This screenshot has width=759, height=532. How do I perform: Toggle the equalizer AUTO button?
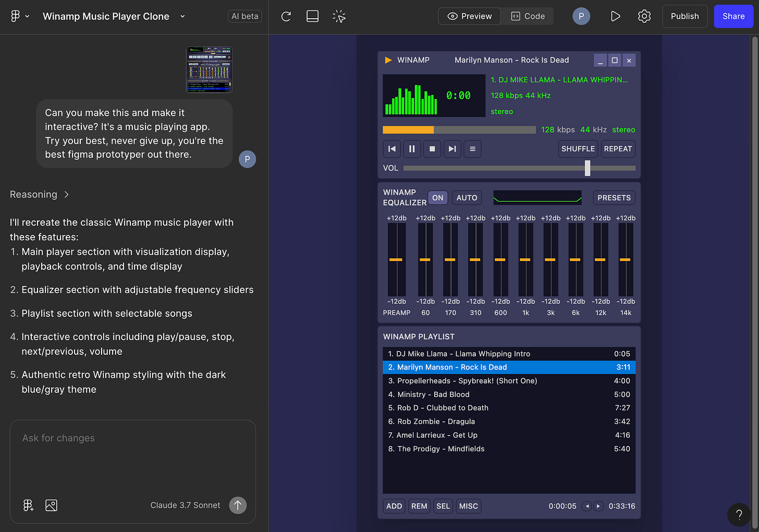point(467,198)
